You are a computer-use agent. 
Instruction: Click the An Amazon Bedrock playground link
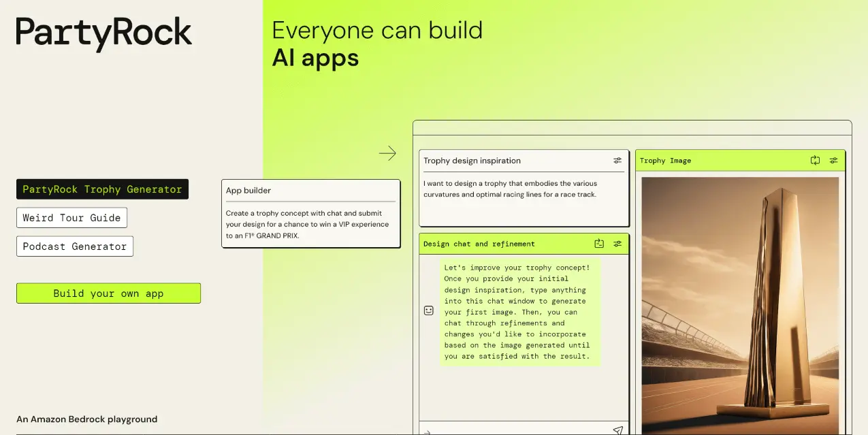click(86, 419)
